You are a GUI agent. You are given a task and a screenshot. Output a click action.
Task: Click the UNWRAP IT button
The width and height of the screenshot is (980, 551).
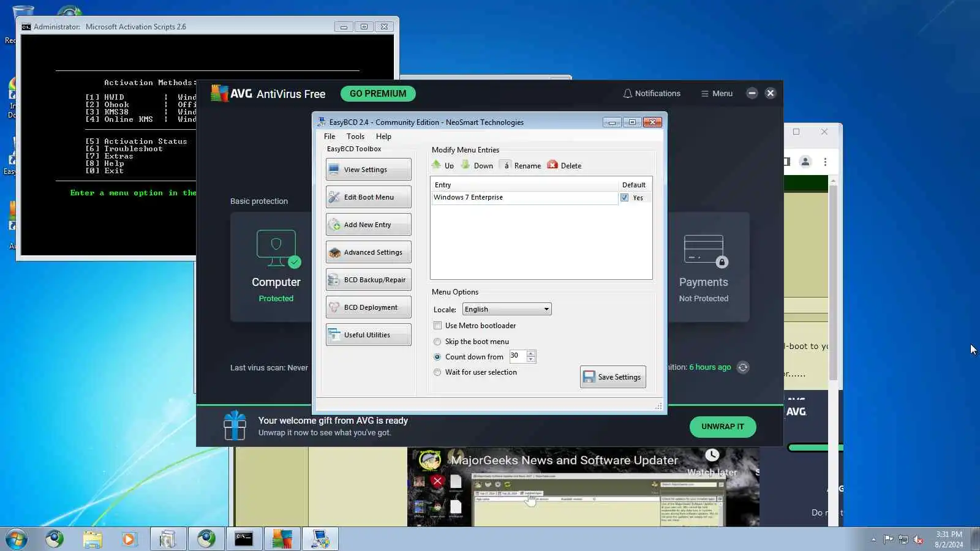723,427
